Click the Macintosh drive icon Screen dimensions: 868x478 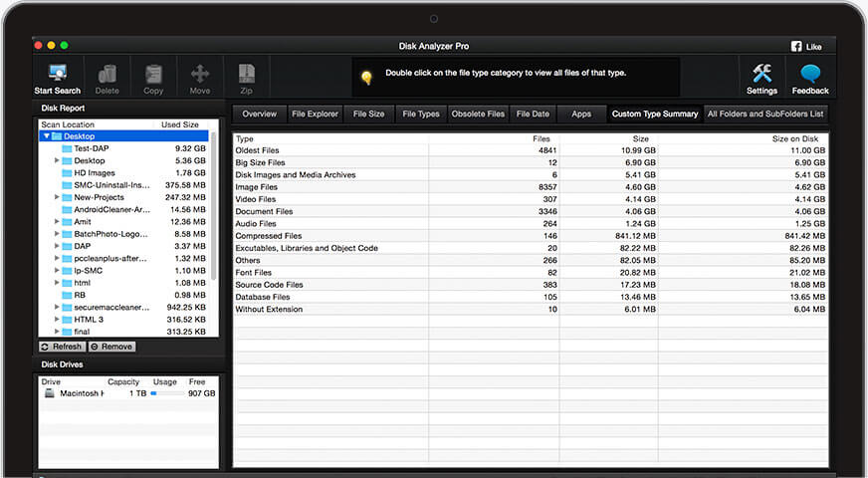49,393
